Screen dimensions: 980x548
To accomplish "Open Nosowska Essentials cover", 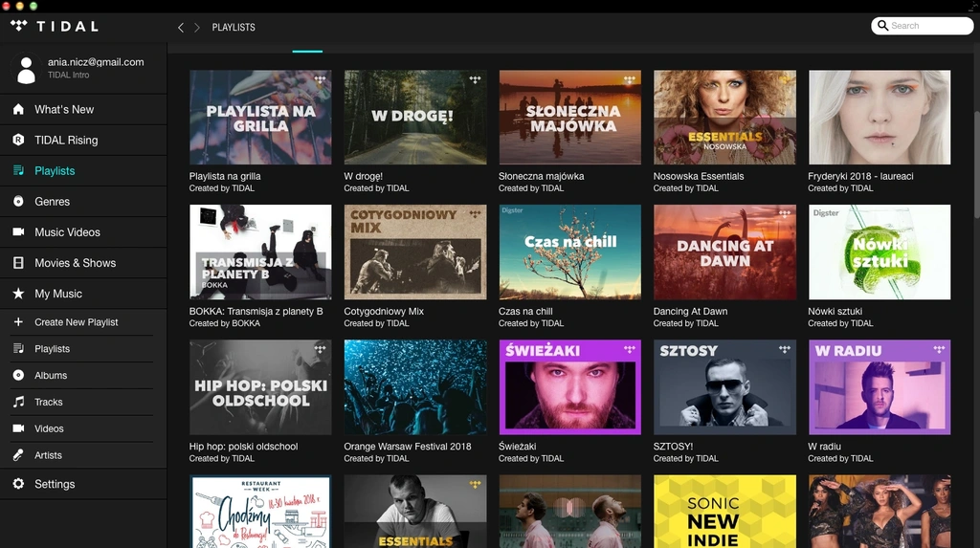I will [x=725, y=118].
